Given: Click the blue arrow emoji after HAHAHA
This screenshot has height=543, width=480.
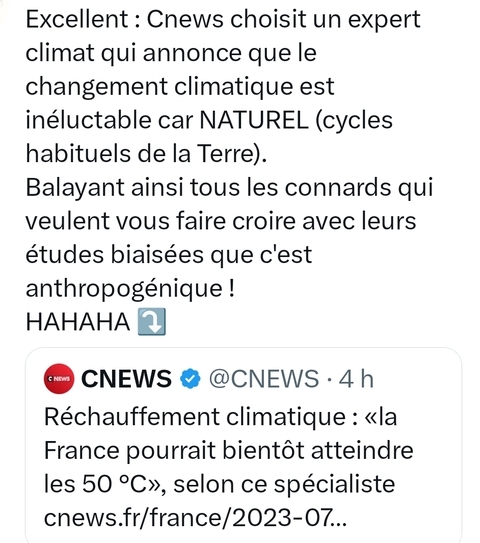Looking at the screenshot, I should (152, 322).
